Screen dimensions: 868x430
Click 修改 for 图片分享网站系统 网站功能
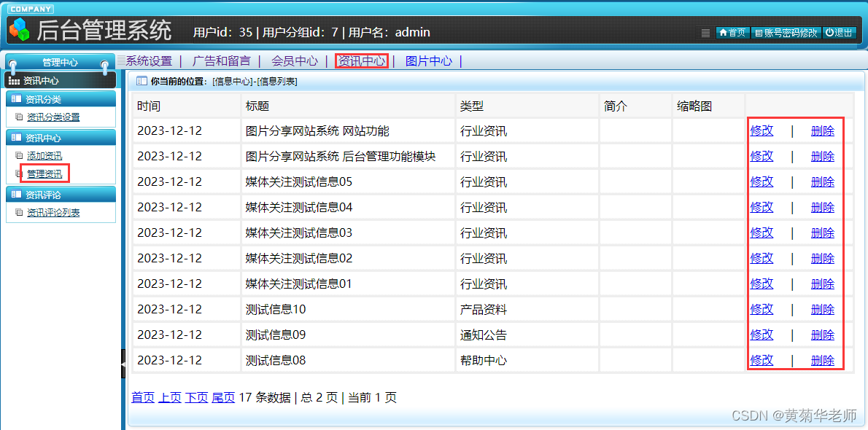pyautogui.click(x=762, y=131)
